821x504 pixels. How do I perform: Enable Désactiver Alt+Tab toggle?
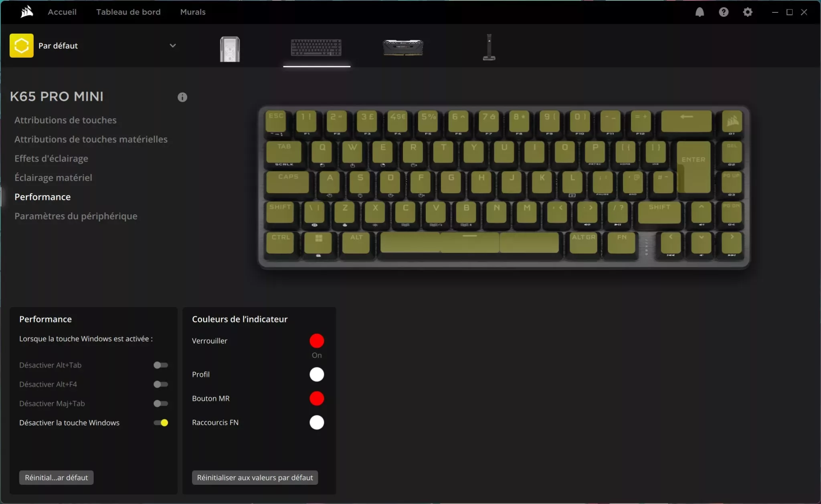(160, 365)
